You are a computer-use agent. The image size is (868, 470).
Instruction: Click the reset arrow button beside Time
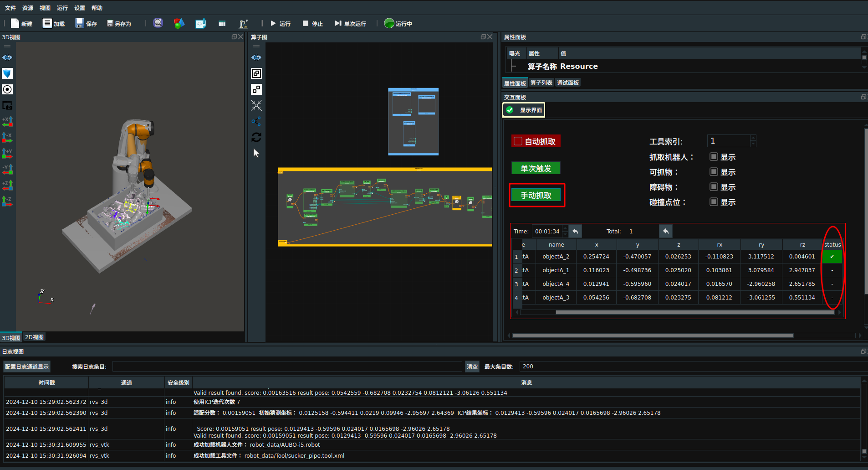[x=575, y=231]
